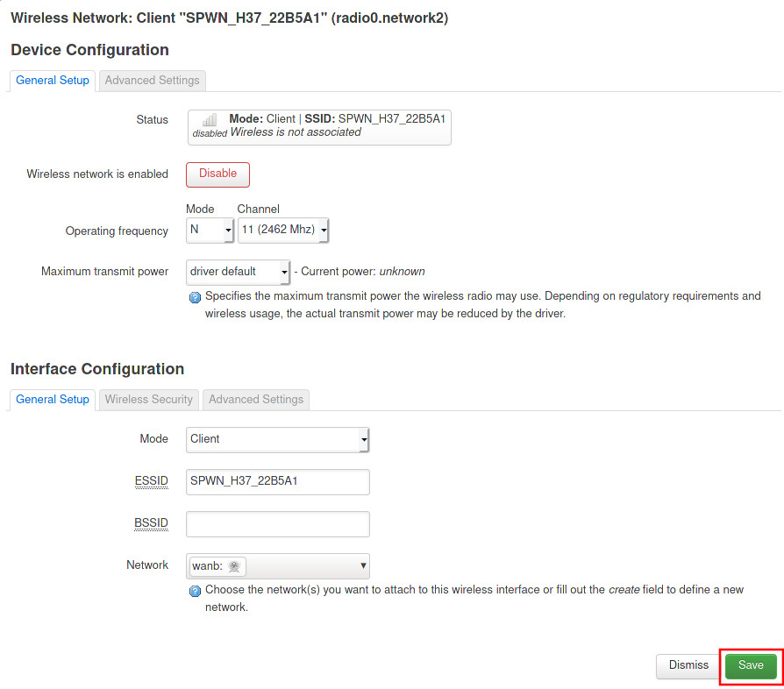Click into the empty BSSID field
Image resolution: width=784 pixels, height=689 pixels.
click(x=278, y=524)
